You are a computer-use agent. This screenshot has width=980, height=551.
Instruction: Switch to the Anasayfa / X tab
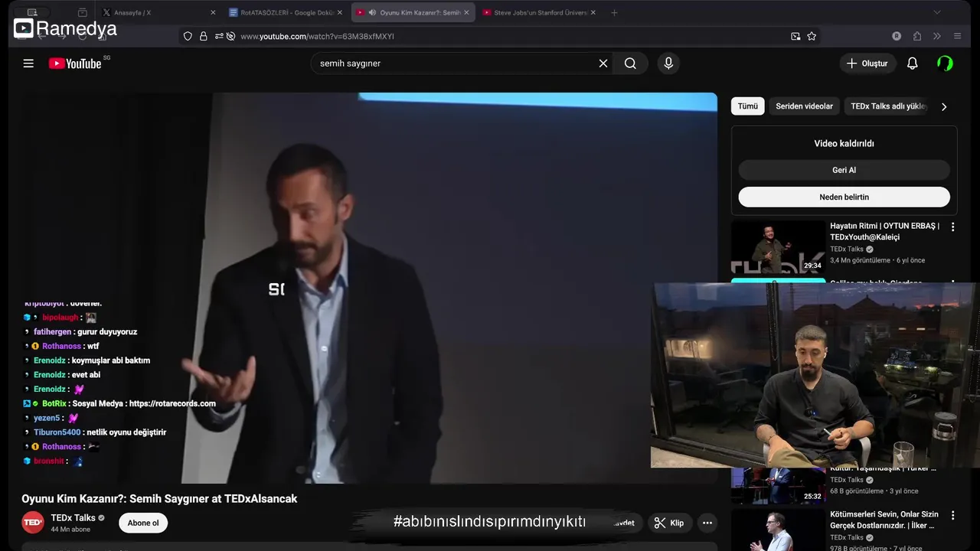click(159, 12)
